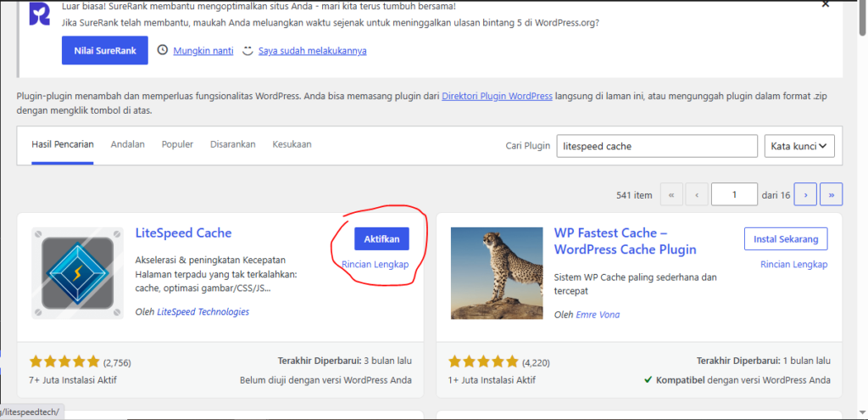The image size is (868, 420).
Task: Click Aktifkan for LiteSpeed Cache
Action: [x=381, y=238]
